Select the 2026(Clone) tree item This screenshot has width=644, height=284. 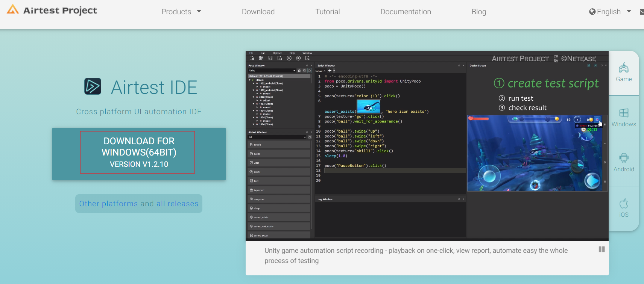266,97
